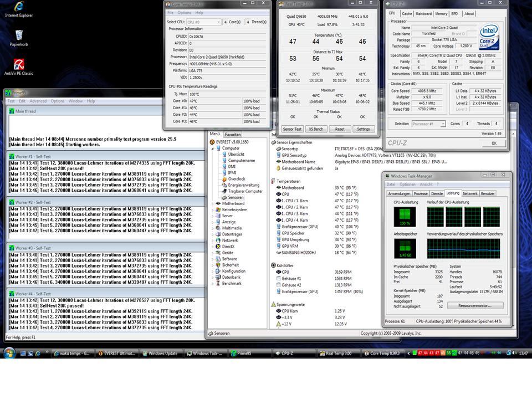Click Real Temp 3.00 taskbar button

(x=338, y=353)
